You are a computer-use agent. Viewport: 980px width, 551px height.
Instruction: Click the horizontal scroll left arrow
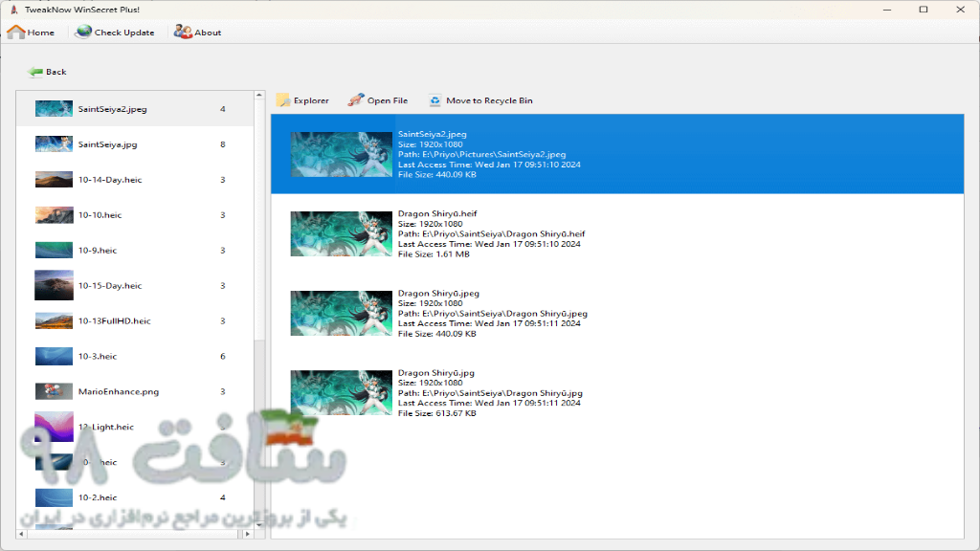coord(21,534)
